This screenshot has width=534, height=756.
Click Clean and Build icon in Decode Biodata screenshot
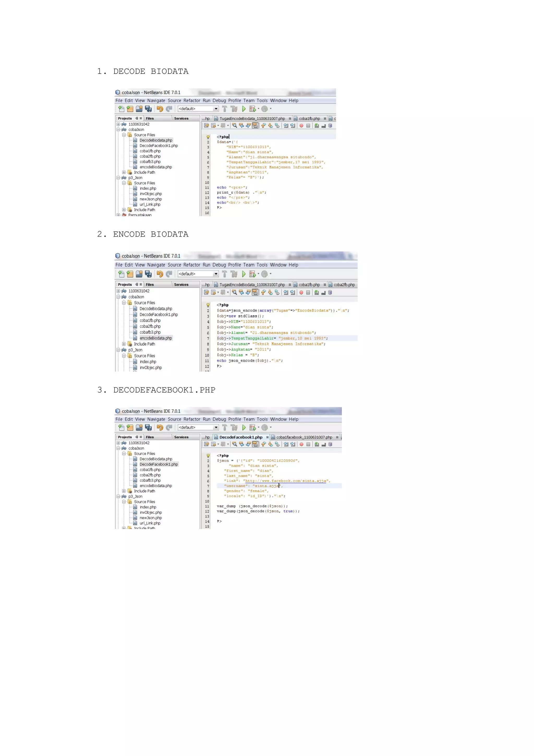point(234,109)
